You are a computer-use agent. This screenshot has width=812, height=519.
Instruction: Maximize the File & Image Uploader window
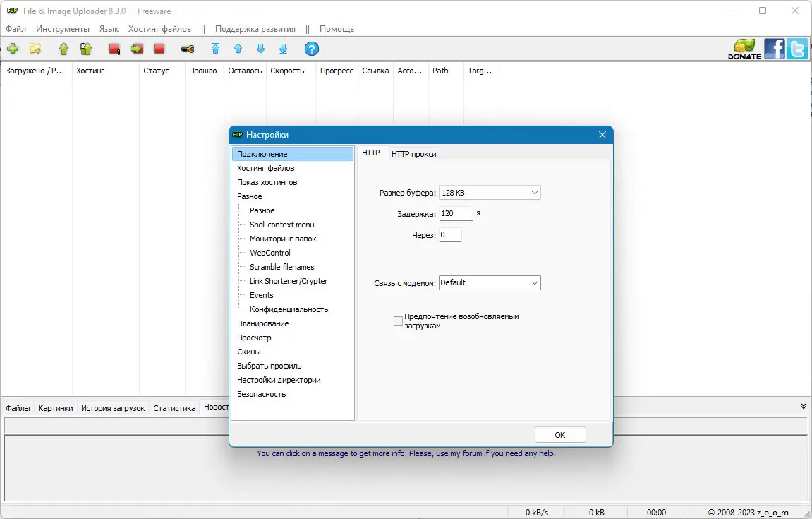click(763, 11)
